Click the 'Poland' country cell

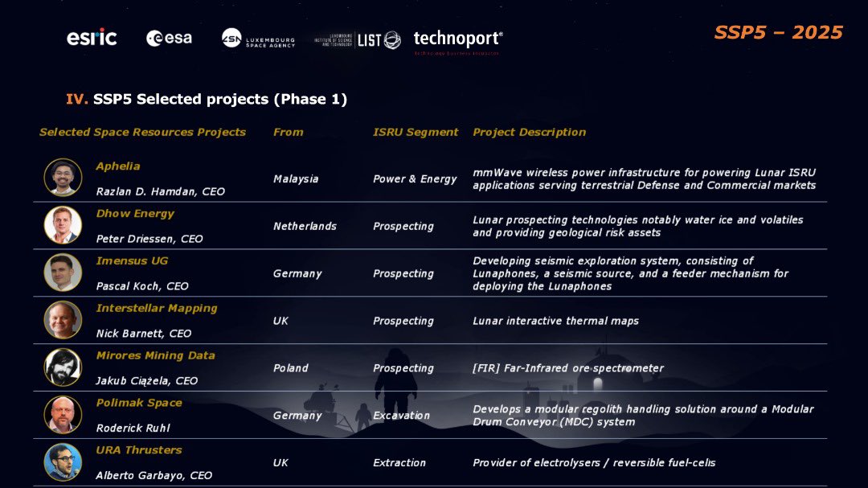tap(291, 367)
